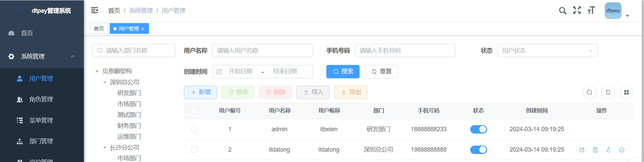The image size is (644, 162).
Task: Collapse the 长沙分公司 tree node
Action: point(105,148)
